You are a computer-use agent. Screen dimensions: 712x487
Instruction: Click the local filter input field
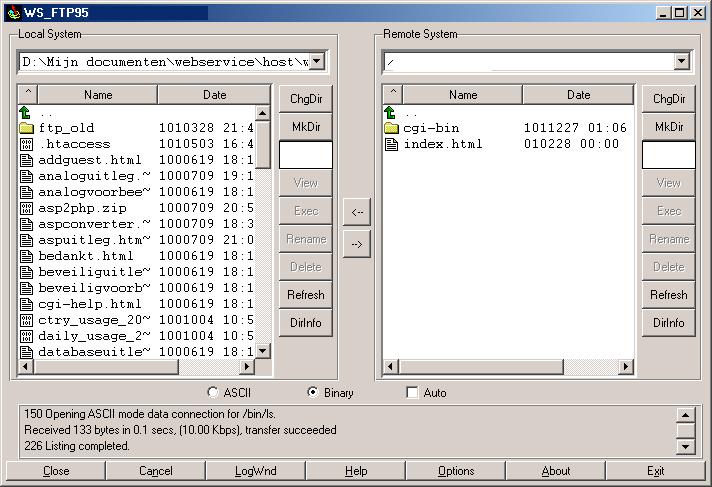click(305, 155)
